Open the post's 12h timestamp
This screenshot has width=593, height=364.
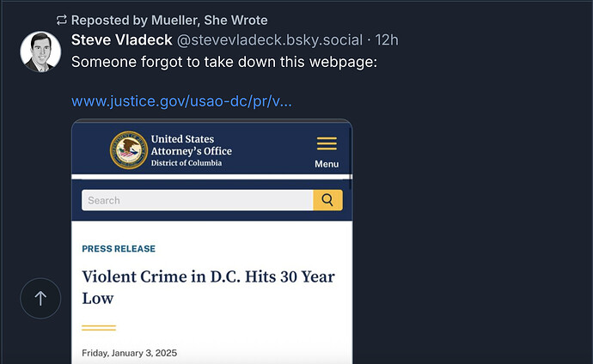click(387, 40)
